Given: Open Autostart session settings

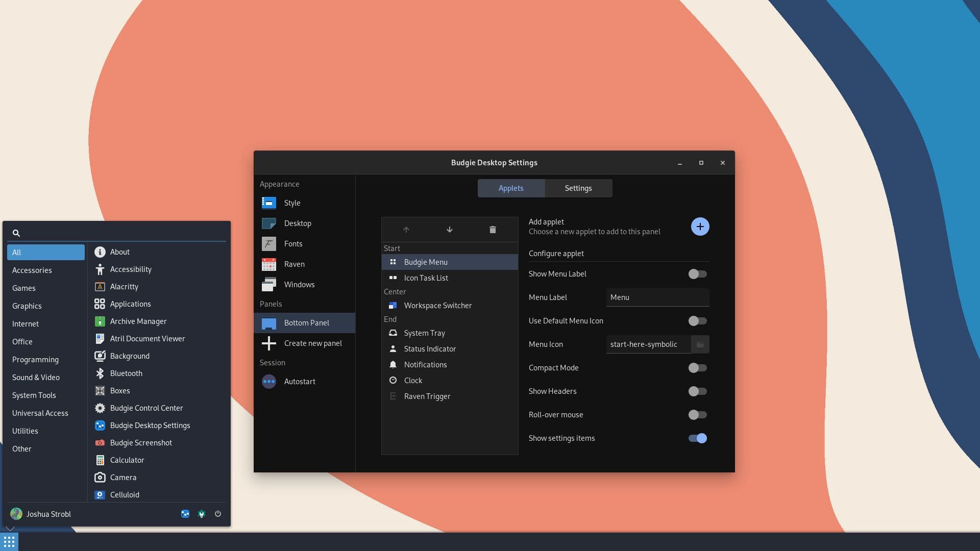Looking at the screenshot, I should (x=300, y=381).
